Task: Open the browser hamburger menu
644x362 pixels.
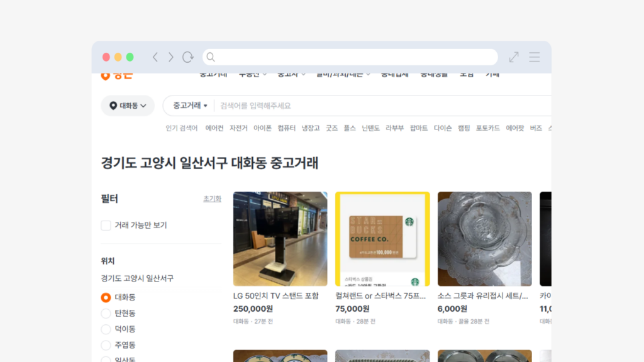Action: (535, 57)
